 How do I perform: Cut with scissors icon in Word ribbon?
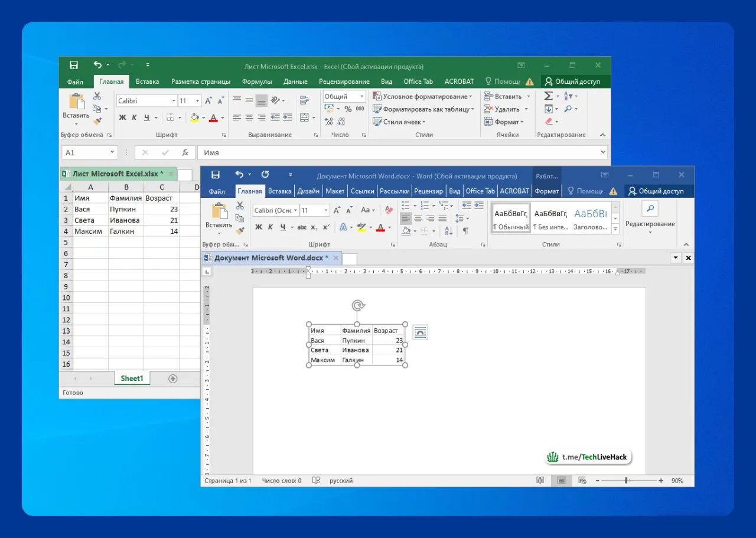[240, 206]
